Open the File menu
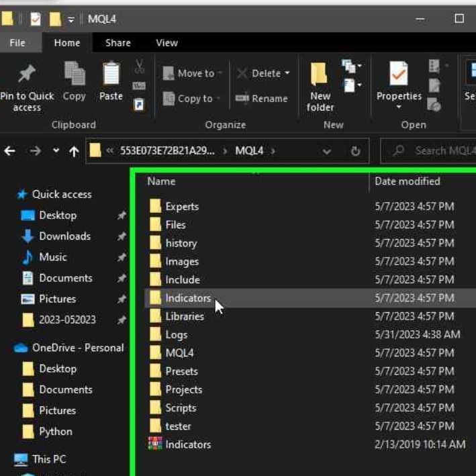Image resolution: width=476 pixels, height=476 pixels. pyautogui.click(x=17, y=42)
